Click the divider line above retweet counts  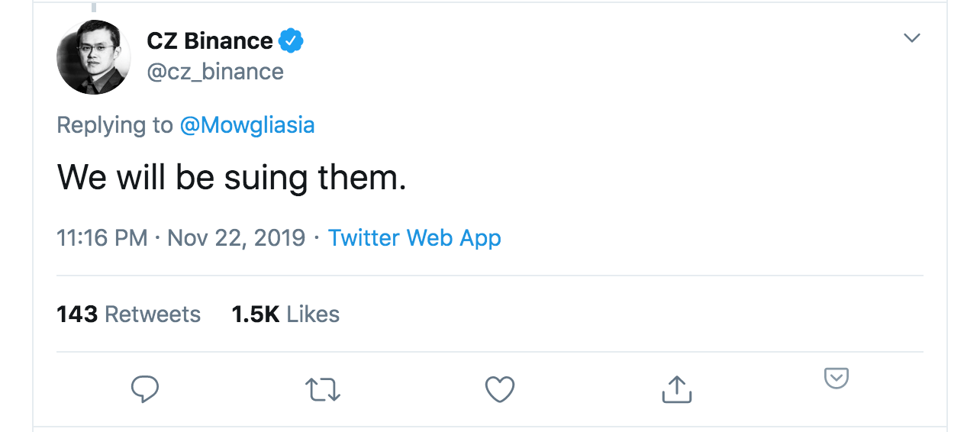[489, 276]
